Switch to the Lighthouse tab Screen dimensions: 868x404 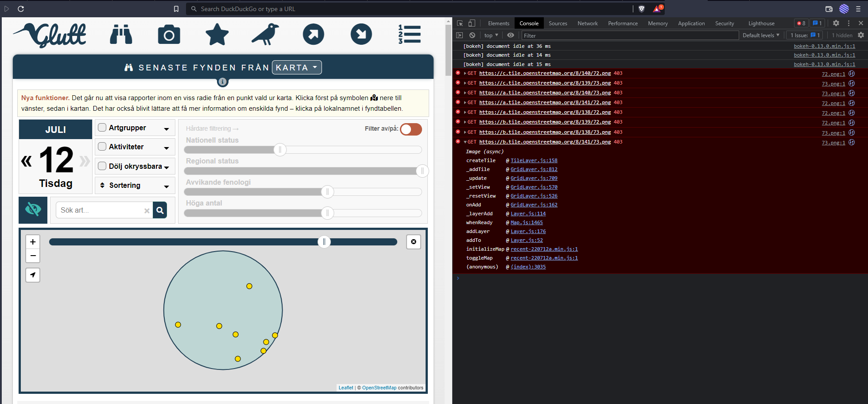point(761,23)
